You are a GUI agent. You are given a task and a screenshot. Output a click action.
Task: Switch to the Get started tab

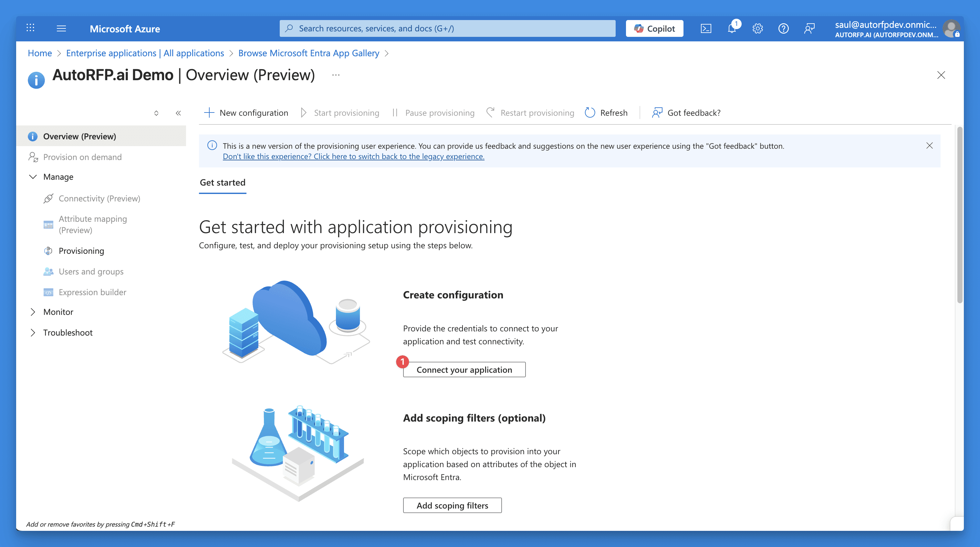point(223,183)
